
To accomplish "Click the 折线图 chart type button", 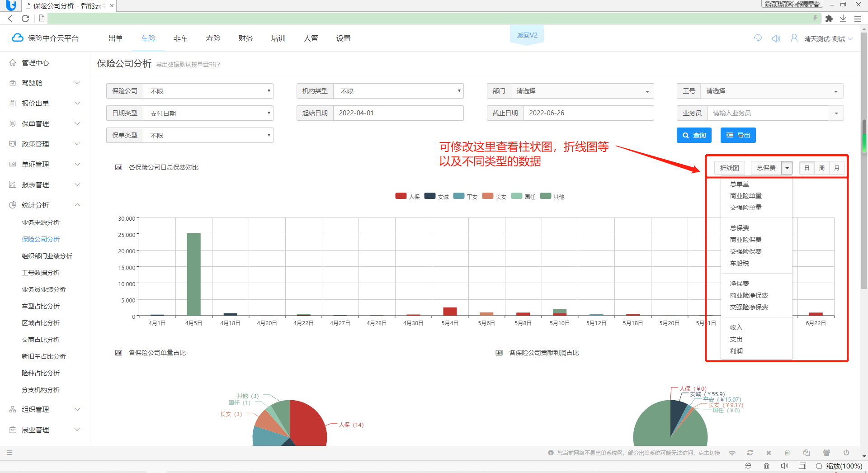I will point(730,168).
